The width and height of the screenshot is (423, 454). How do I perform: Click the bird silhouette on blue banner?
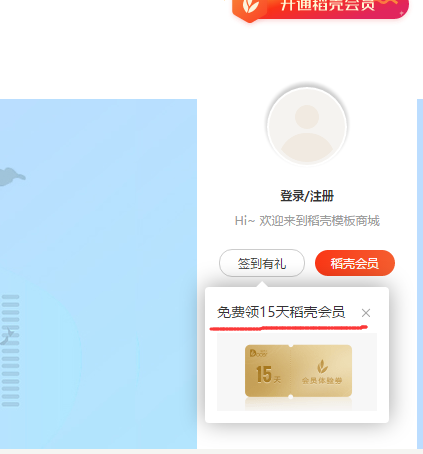[12, 176]
